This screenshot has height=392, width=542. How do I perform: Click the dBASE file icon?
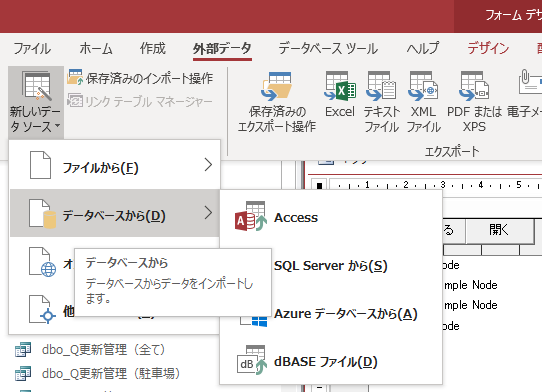(252, 360)
